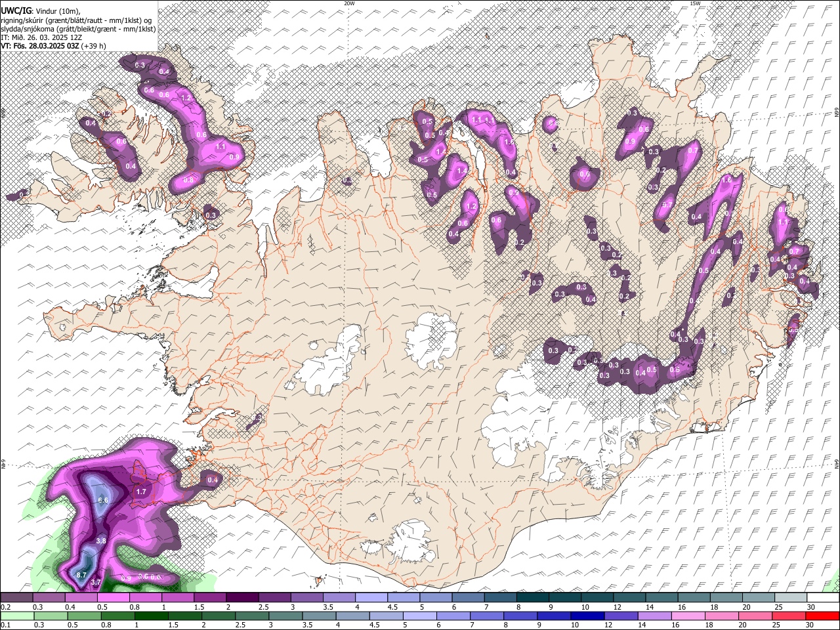Select the '1.7' value over Reykjanes peninsula

pyautogui.click(x=141, y=492)
